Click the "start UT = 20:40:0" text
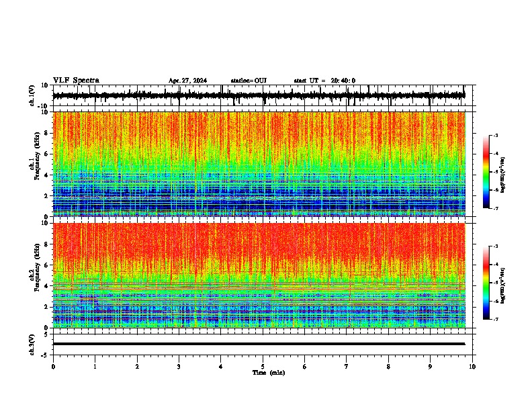The height and width of the screenshot is (411, 532). pyautogui.click(x=324, y=81)
